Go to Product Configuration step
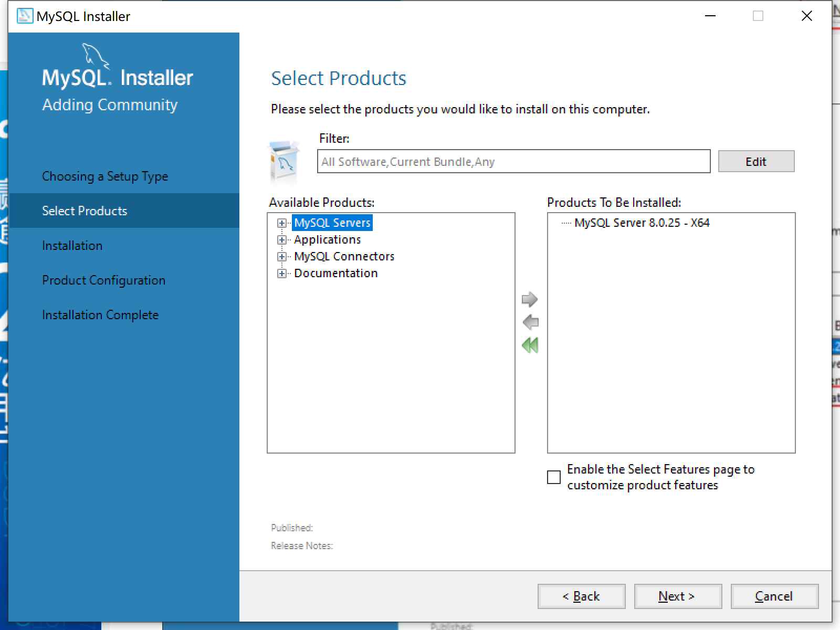Viewport: 840px width, 630px height. [x=104, y=280]
